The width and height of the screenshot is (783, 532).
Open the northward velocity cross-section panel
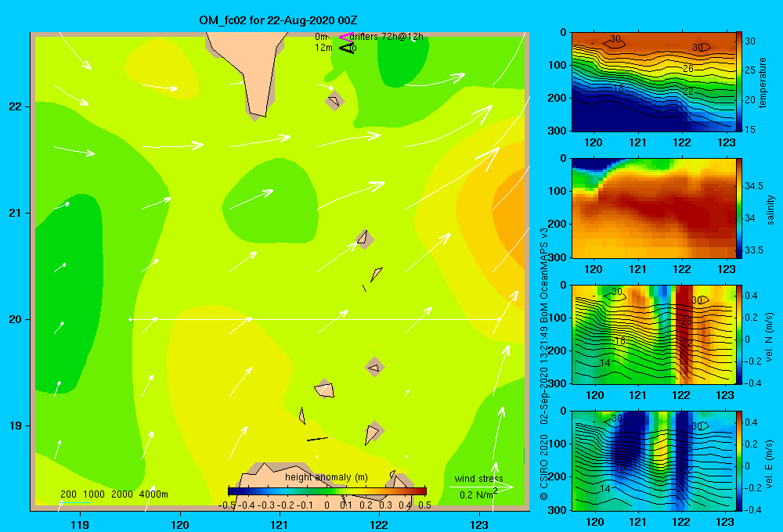[653, 334]
